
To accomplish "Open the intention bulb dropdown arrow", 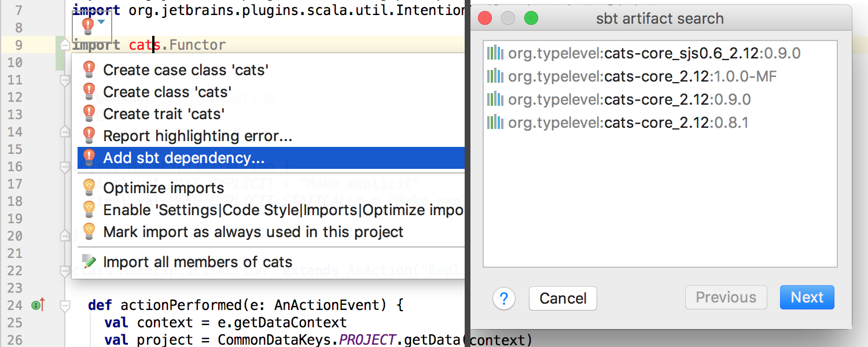I will pos(102,23).
